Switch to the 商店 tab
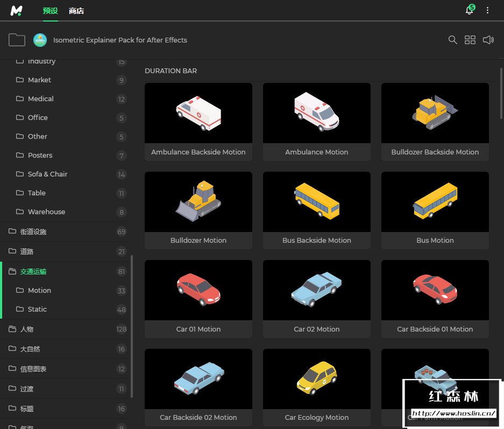Viewport: 504px width, 429px height. [76, 11]
